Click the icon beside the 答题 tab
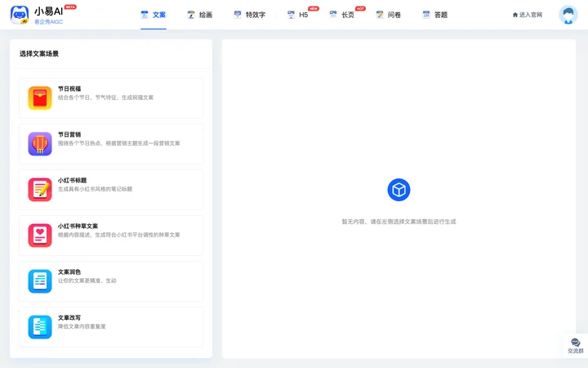This screenshot has width=588, height=368. pos(426,15)
